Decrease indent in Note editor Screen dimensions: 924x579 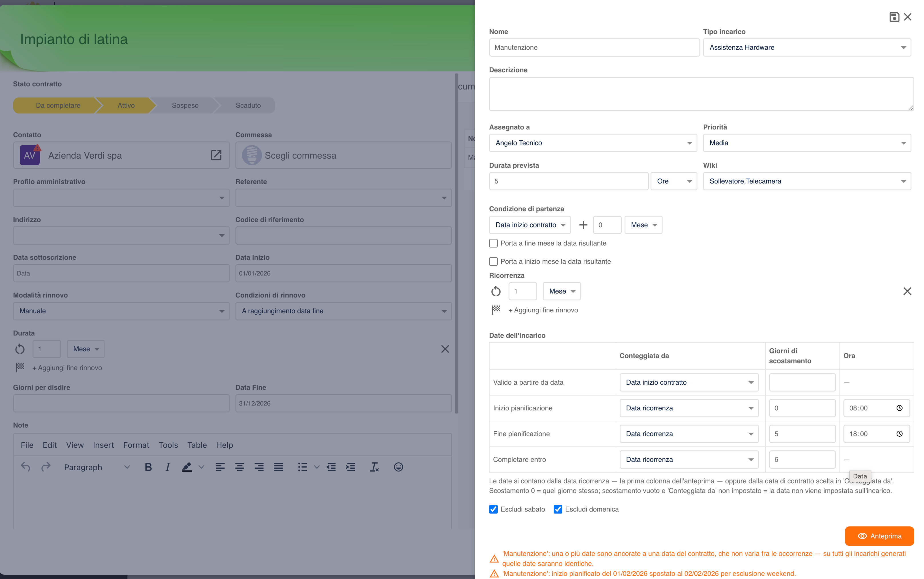point(331,467)
